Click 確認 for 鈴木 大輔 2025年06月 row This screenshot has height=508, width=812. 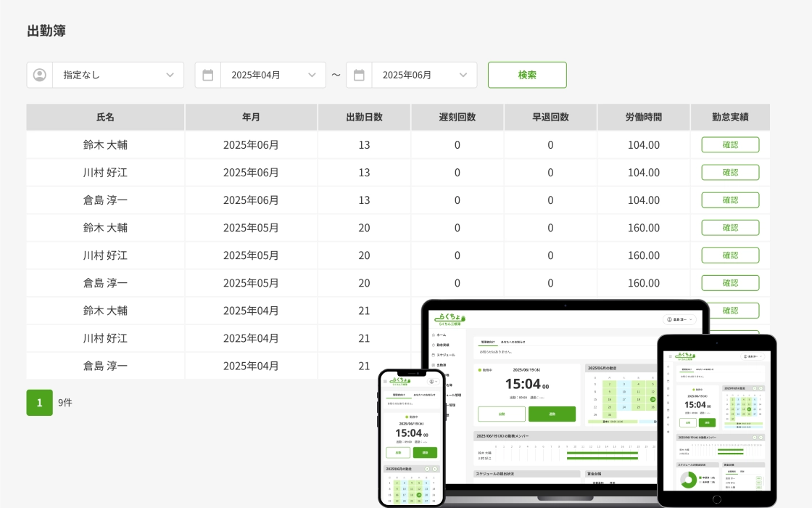coord(730,144)
